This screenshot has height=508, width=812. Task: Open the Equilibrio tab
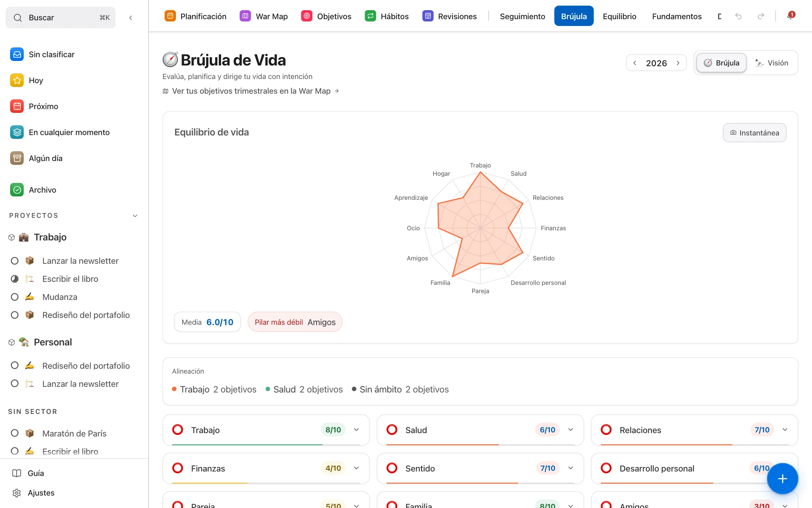point(620,16)
